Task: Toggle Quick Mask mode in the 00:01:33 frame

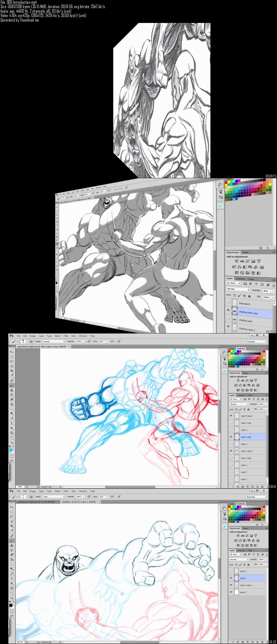Action: tap(12, 611)
